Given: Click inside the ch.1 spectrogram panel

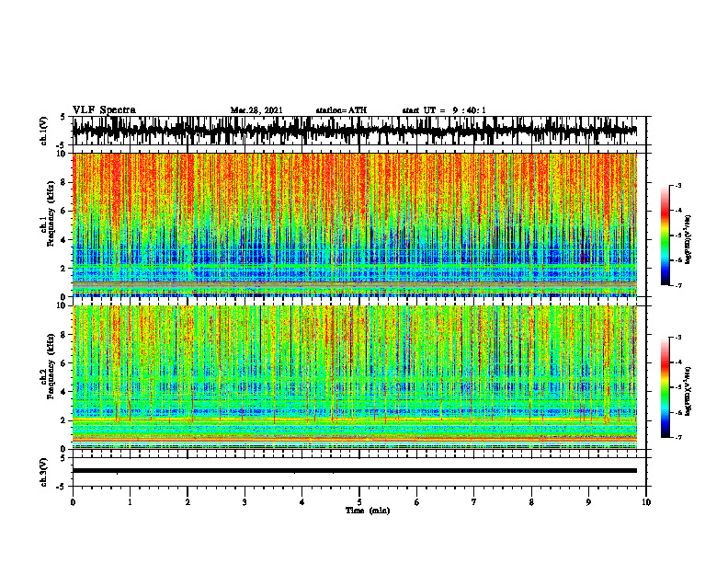Looking at the screenshot, I should click(x=354, y=224).
